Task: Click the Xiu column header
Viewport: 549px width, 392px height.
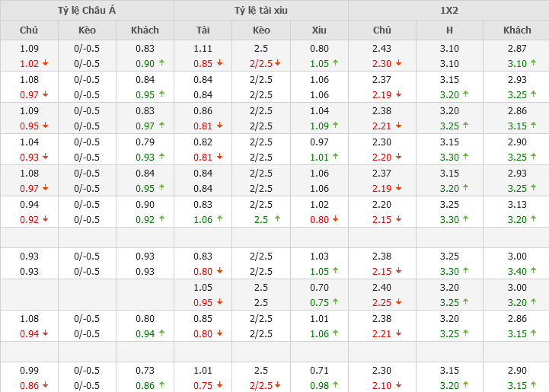Action: coord(319,30)
